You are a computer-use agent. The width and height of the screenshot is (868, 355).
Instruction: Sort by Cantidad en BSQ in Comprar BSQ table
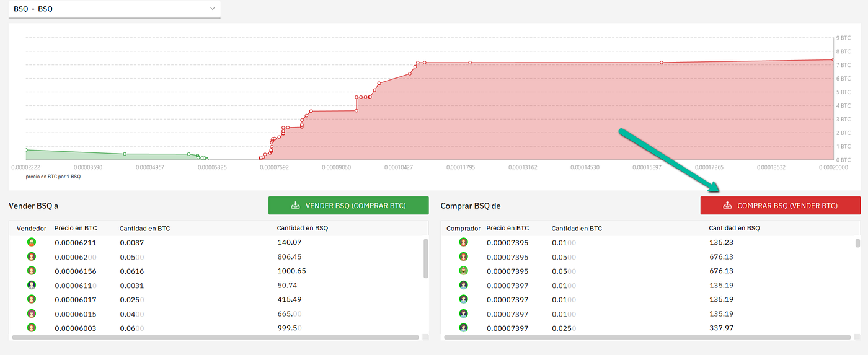point(735,228)
